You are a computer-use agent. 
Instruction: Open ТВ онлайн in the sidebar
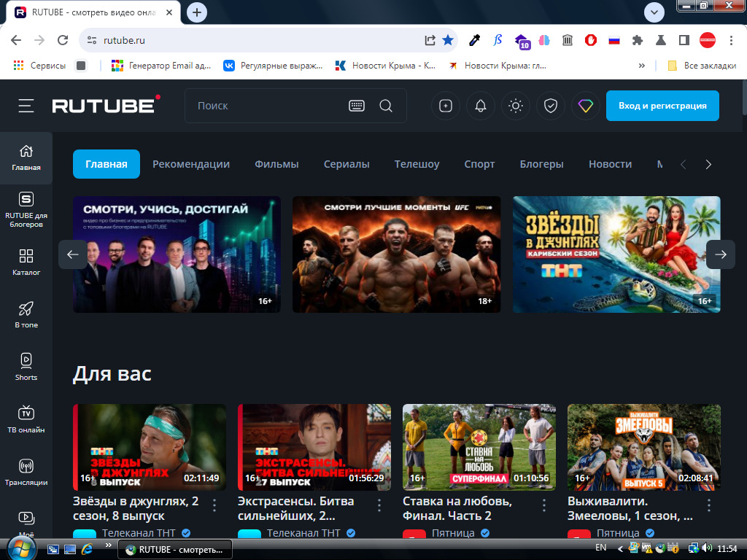click(x=26, y=419)
